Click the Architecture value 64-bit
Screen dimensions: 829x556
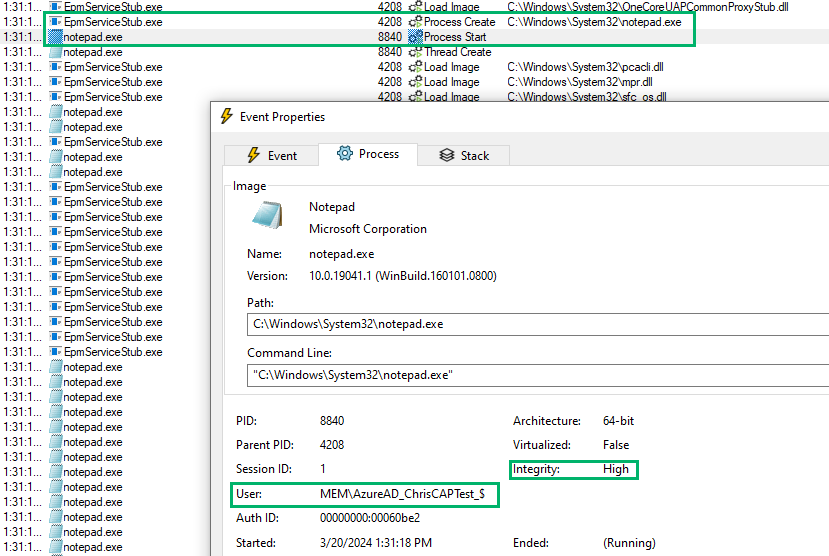tap(618, 421)
